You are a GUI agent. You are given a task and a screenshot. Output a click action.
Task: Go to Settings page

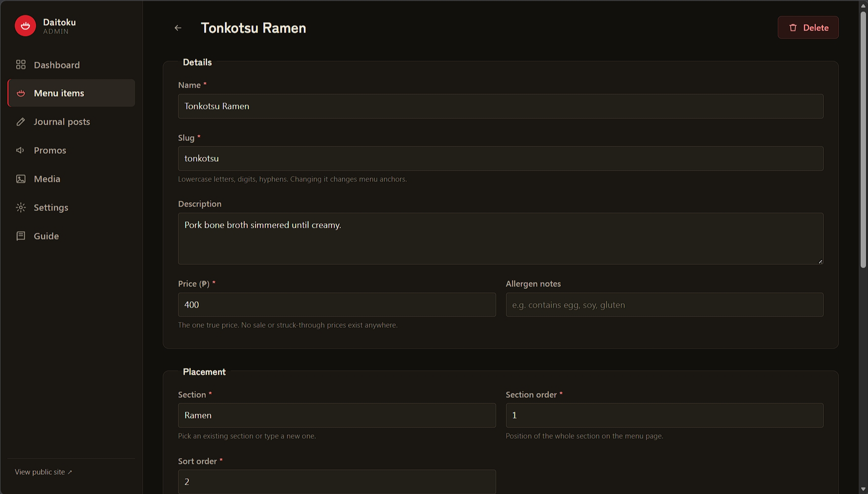[72, 208]
